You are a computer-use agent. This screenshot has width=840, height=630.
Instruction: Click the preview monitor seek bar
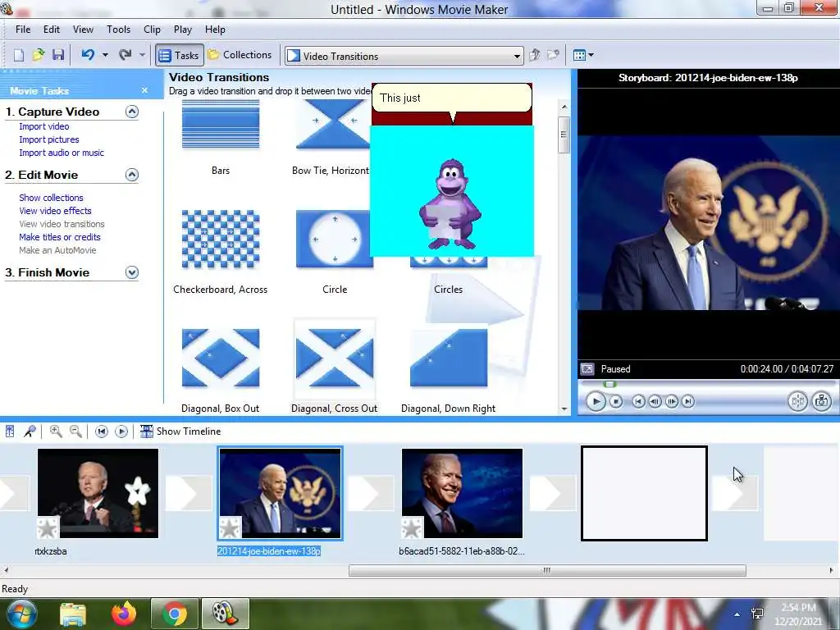[x=708, y=384]
